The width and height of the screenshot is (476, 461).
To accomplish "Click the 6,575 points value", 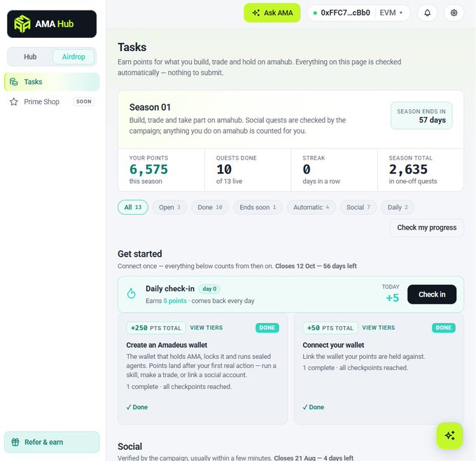I will (148, 169).
